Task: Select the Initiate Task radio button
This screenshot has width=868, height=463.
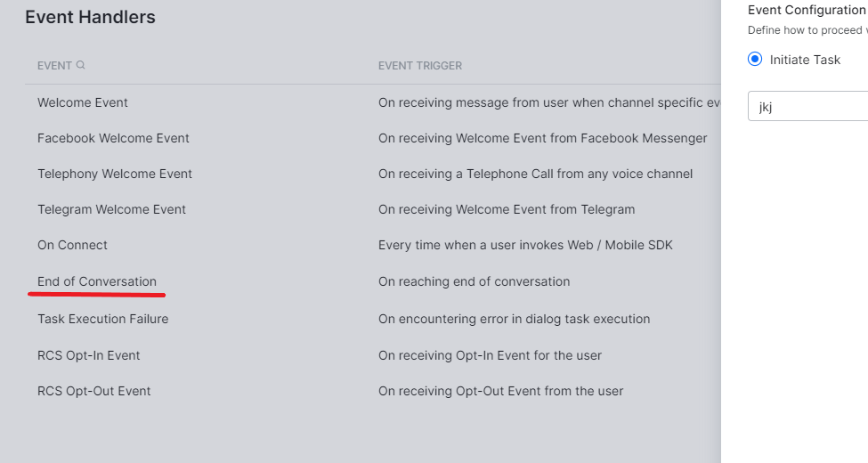Action: tap(755, 59)
